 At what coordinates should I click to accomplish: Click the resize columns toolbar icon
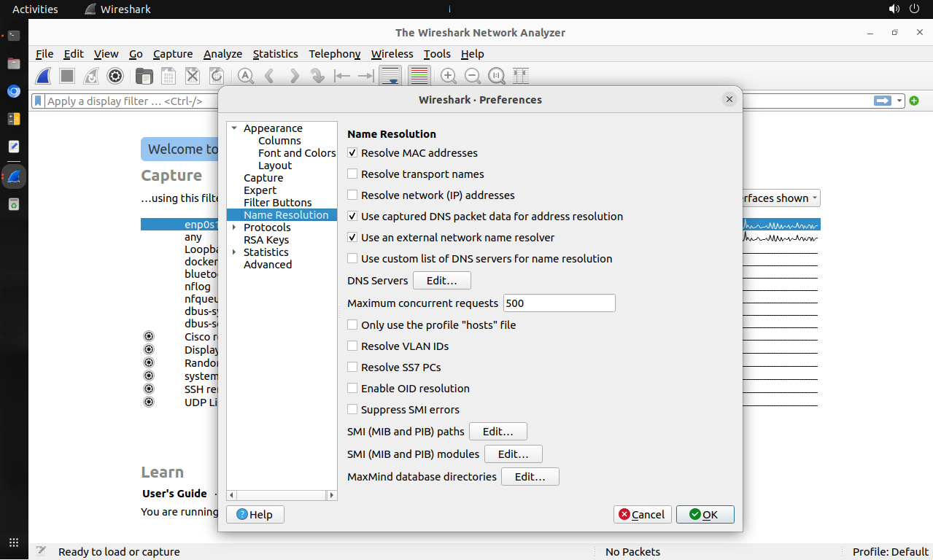tap(520, 76)
